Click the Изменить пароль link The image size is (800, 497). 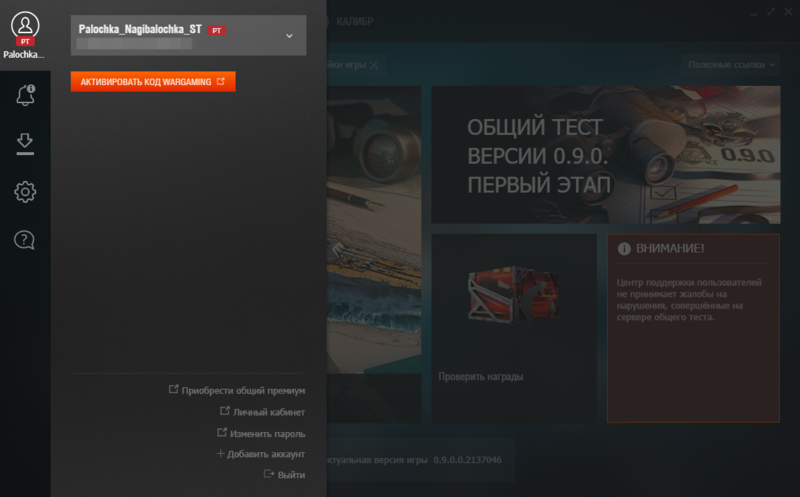point(267,434)
